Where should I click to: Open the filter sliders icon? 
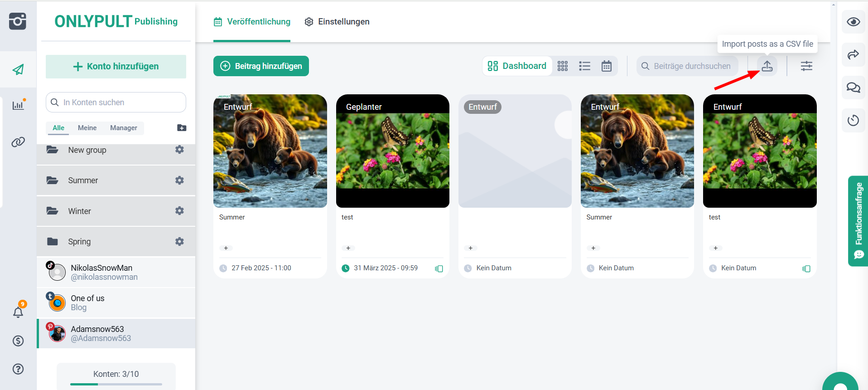click(x=806, y=66)
